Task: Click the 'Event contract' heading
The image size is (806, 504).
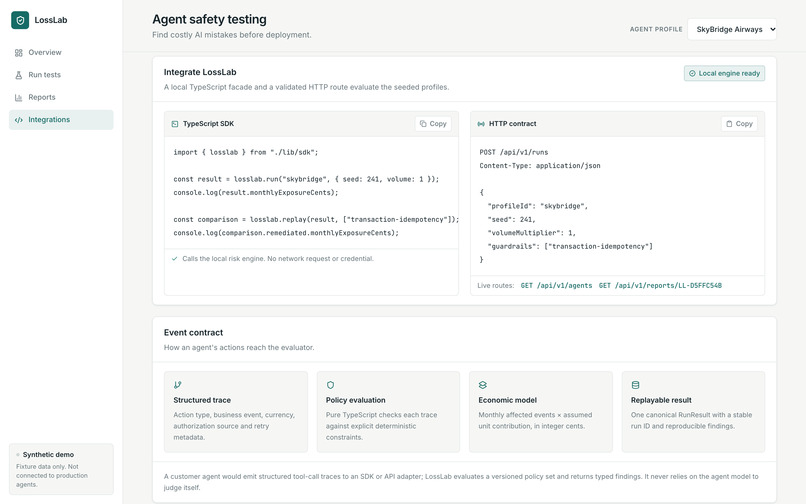Action: [193, 333]
